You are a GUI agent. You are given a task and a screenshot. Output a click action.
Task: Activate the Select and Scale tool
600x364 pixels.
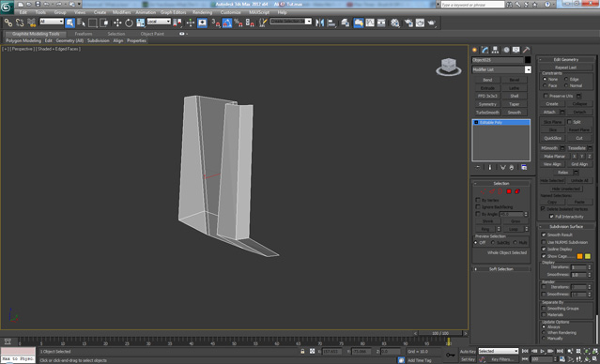tap(141, 23)
